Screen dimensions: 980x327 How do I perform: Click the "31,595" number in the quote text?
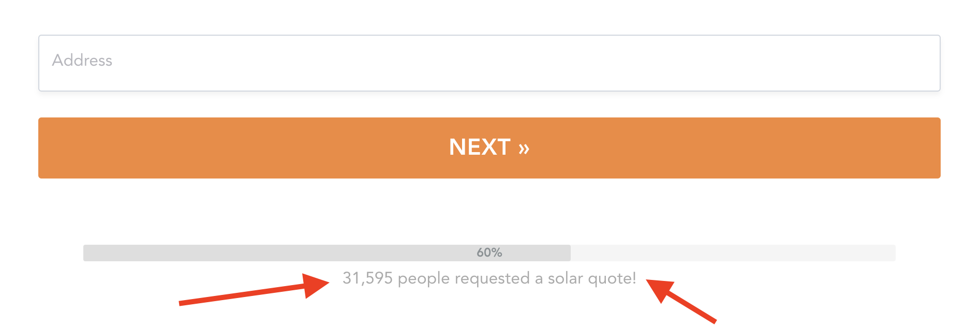[367, 278]
